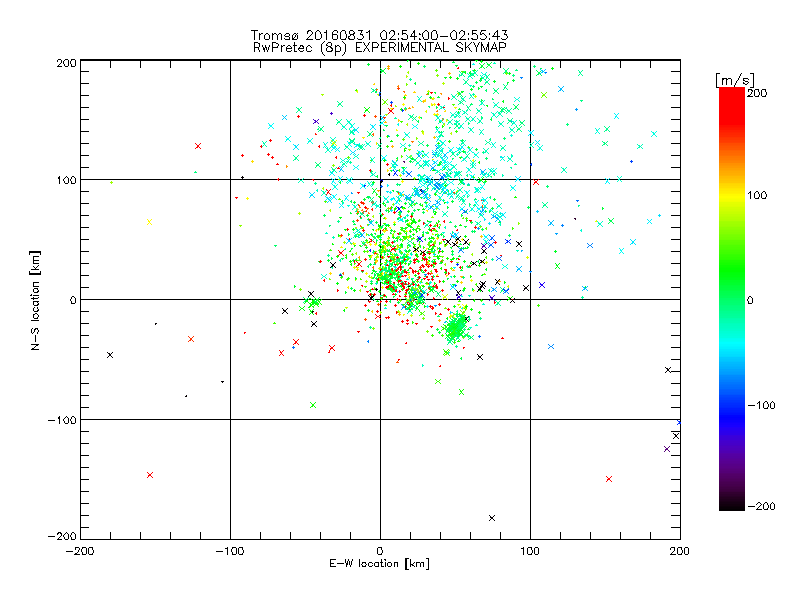Click the x-axis '0' tick label
Image resolution: width=800 pixels, height=600 pixels.
380,552
